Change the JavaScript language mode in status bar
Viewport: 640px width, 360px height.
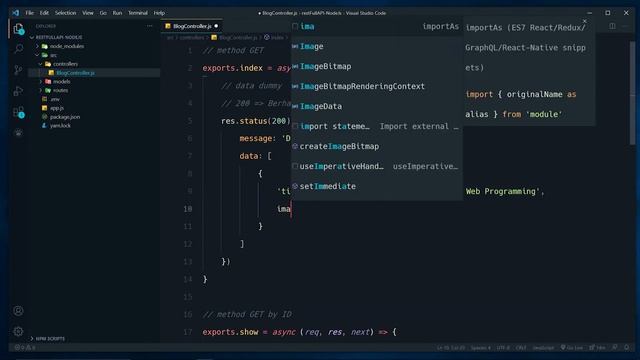[x=543, y=348]
